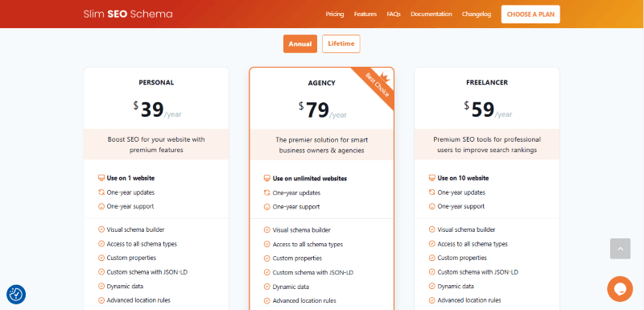Click Freelancer 'Custom properties' text
Screen dimensions: 644x310
462,258
